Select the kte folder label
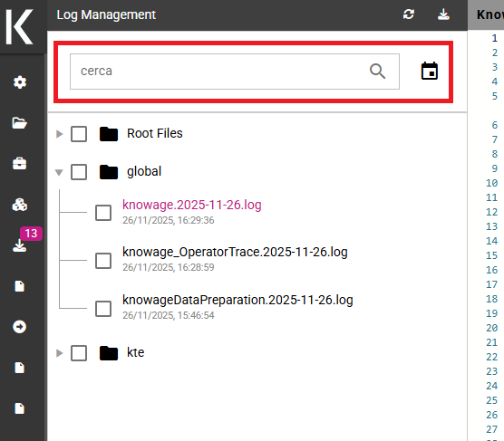Screen dimensions: 504x441 (136, 352)
